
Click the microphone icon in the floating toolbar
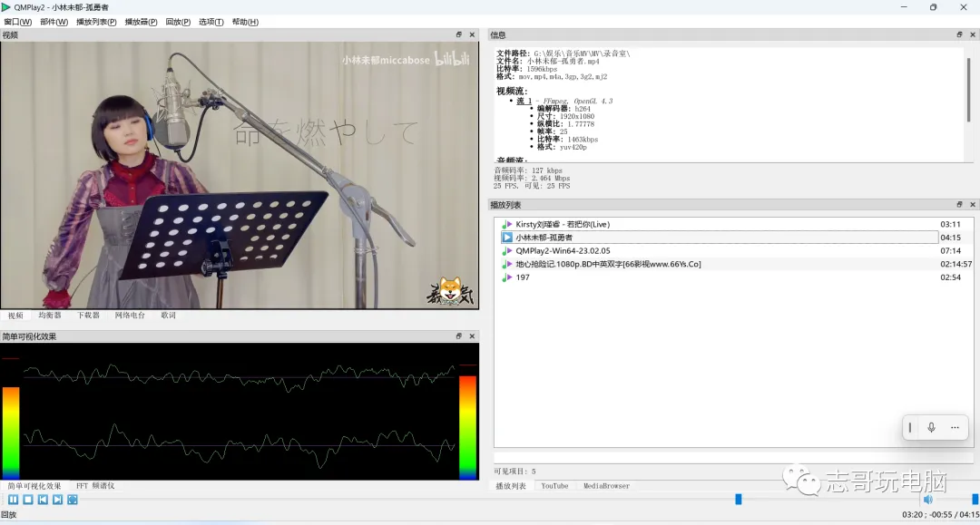click(x=931, y=427)
